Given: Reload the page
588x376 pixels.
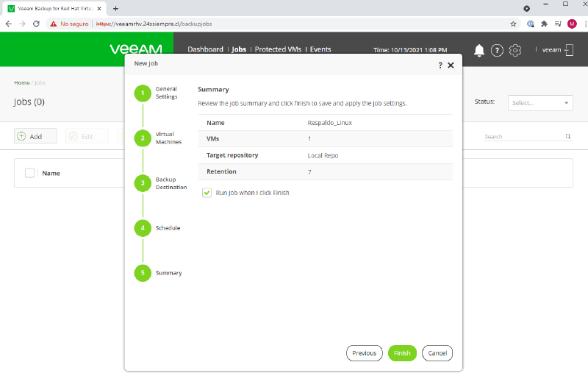Looking at the screenshot, I should (36, 24).
